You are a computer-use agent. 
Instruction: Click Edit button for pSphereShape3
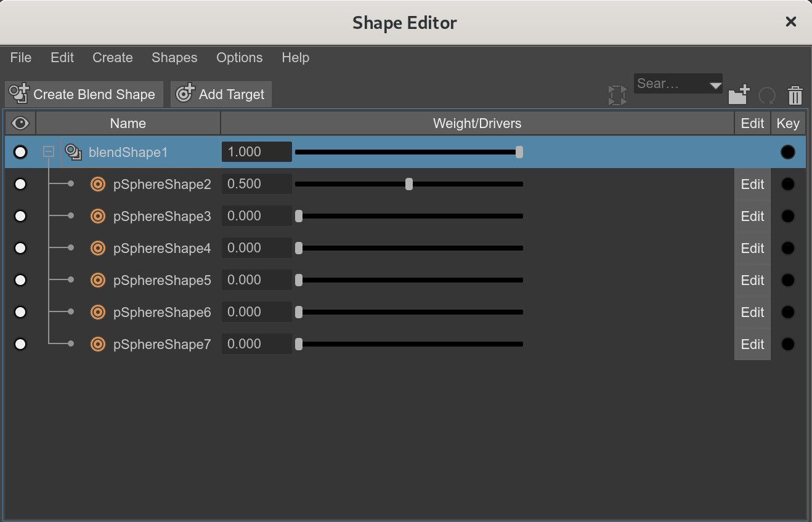[752, 216]
